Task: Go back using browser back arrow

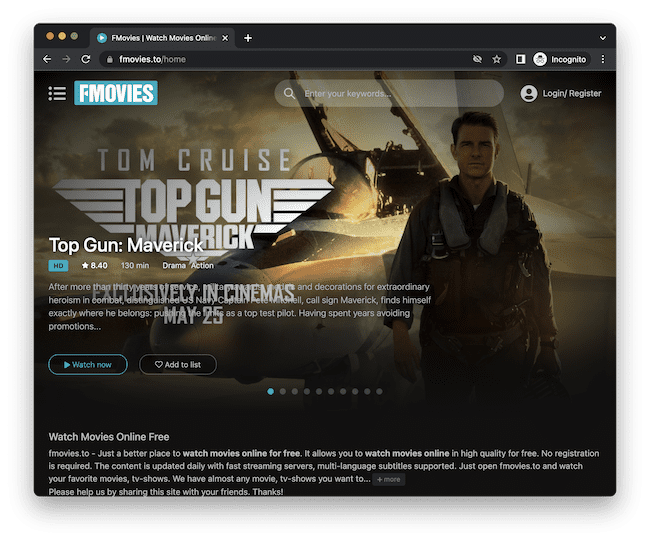Action: point(47,59)
